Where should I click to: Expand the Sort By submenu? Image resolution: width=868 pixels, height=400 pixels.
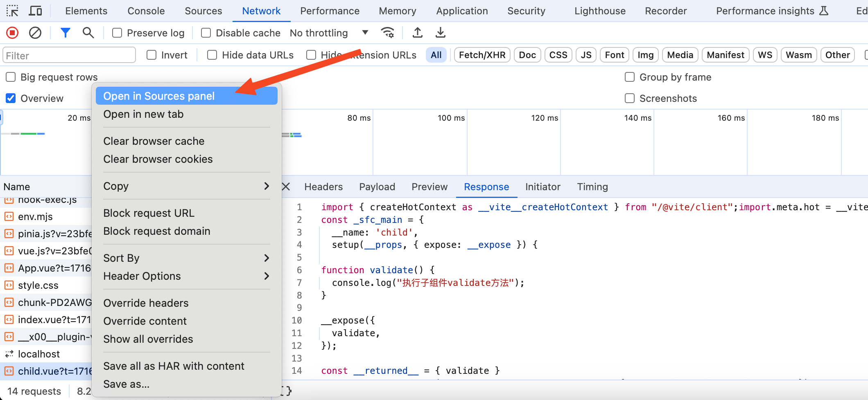coord(186,258)
